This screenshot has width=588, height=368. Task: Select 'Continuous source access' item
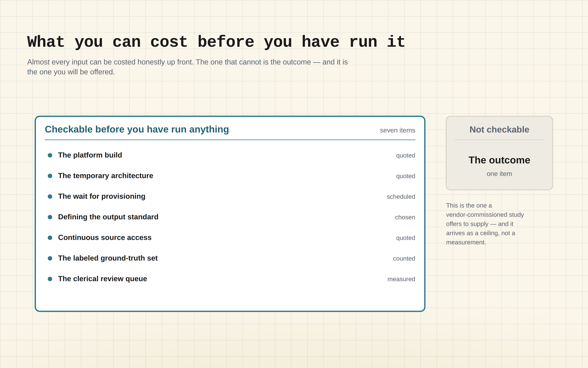click(105, 238)
